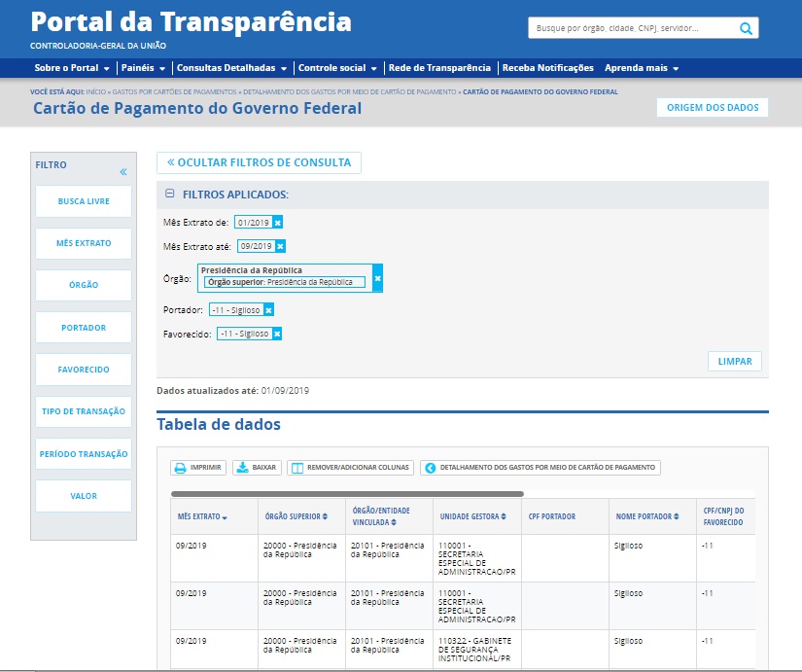Click the Limpar button

point(734,361)
